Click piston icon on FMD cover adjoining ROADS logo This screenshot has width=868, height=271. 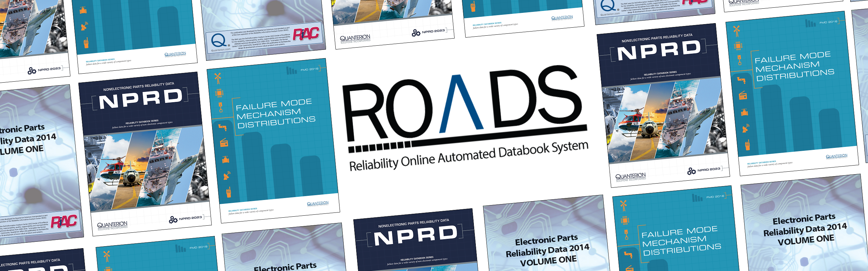(x=221, y=107)
